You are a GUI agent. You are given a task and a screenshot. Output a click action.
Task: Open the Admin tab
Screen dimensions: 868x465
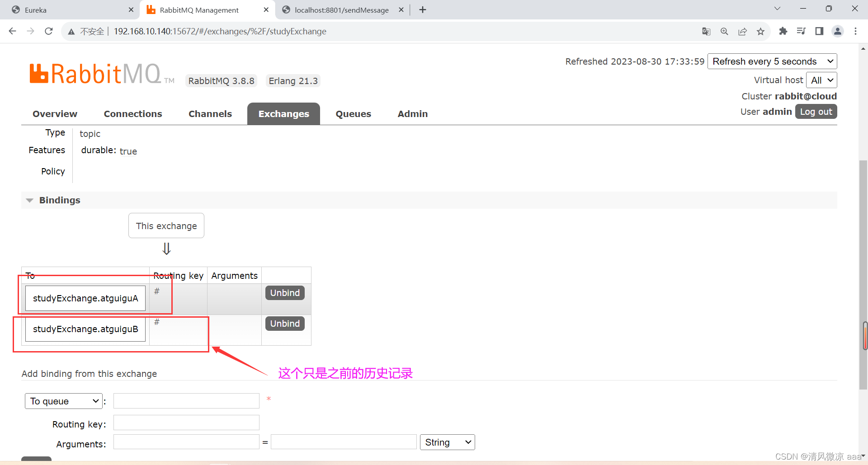(413, 114)
